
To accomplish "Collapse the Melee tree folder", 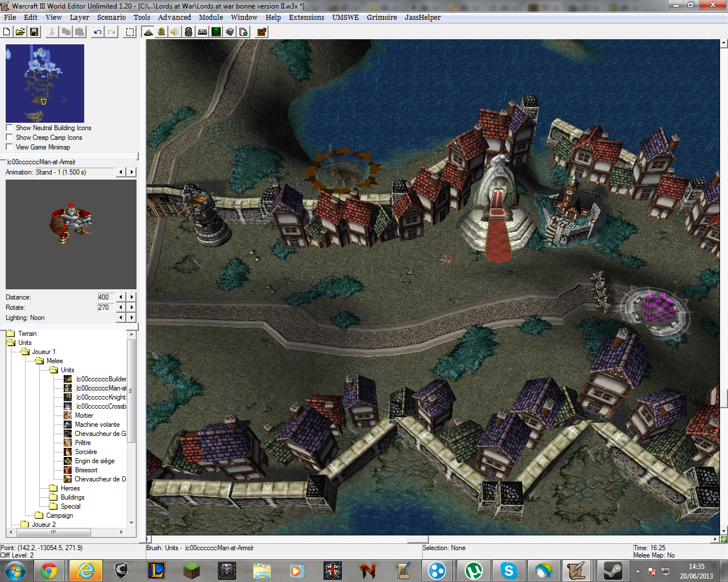I will [x=39, y=361].
